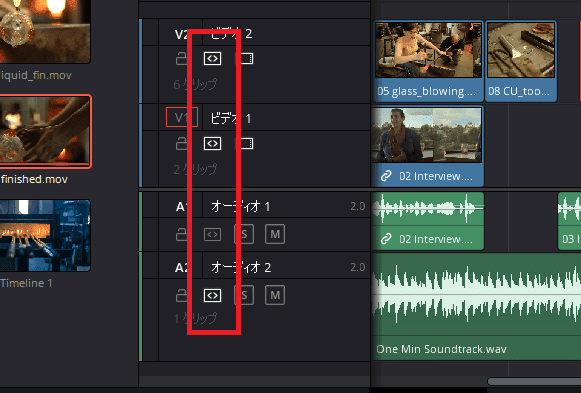The height and width of the screenshot is (393, 581).
Task: Toggle auto track selector on Audio 2
Action: [212, 295]
